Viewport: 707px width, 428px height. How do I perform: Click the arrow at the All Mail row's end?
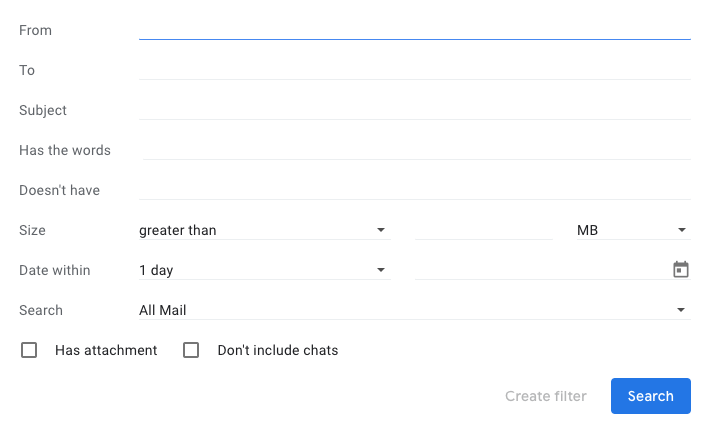point(681,310)
